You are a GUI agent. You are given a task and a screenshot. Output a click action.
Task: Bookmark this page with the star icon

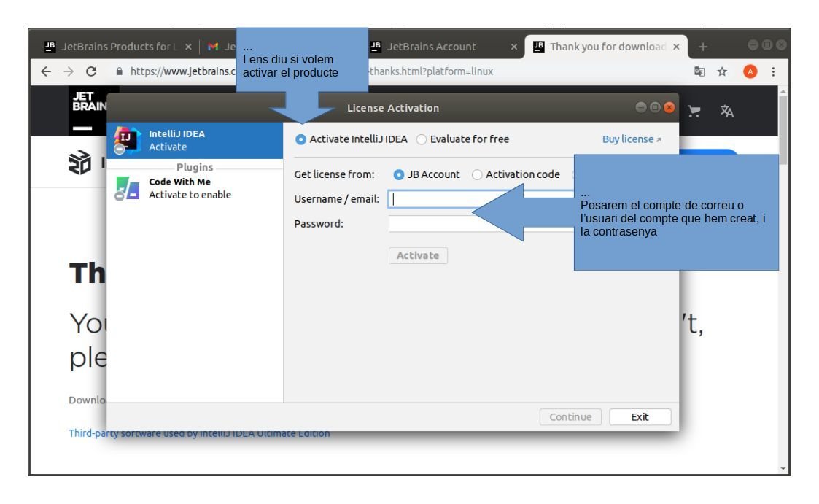[x=722, y=71]
